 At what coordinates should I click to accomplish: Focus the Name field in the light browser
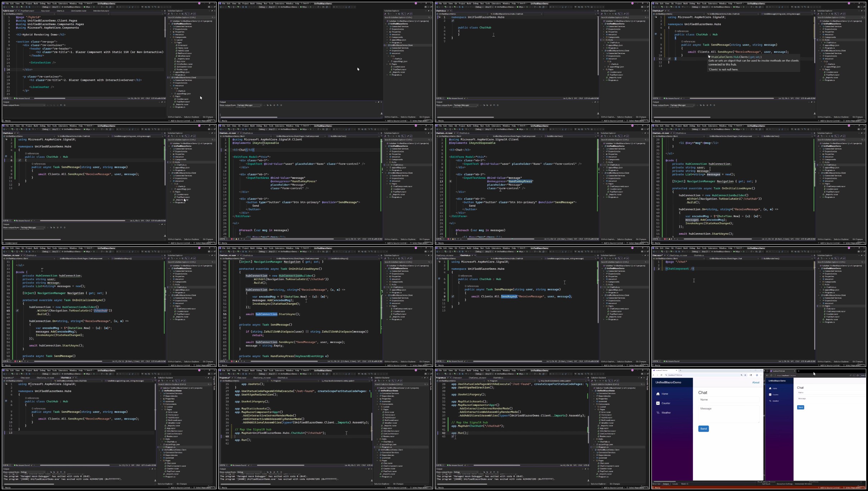[x=729, y=399]
